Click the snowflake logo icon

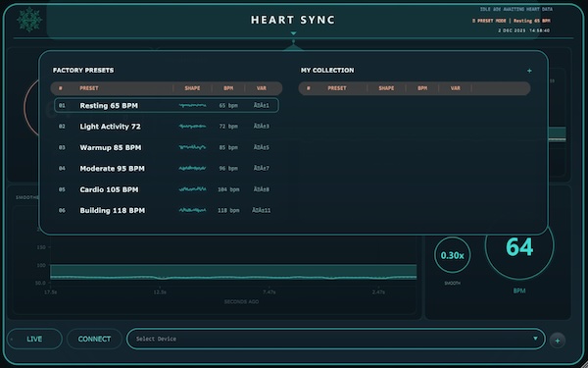click(x=29, y=20)
